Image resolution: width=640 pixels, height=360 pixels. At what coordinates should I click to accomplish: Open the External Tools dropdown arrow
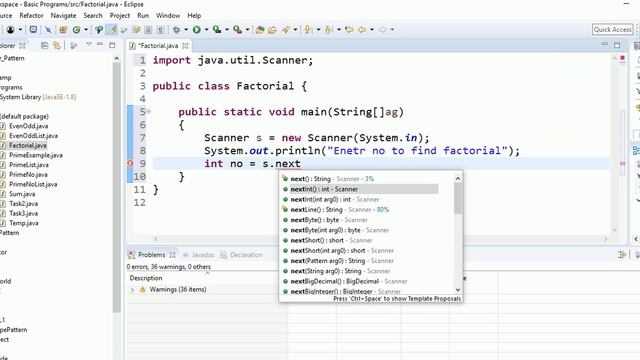coord(247,29)
